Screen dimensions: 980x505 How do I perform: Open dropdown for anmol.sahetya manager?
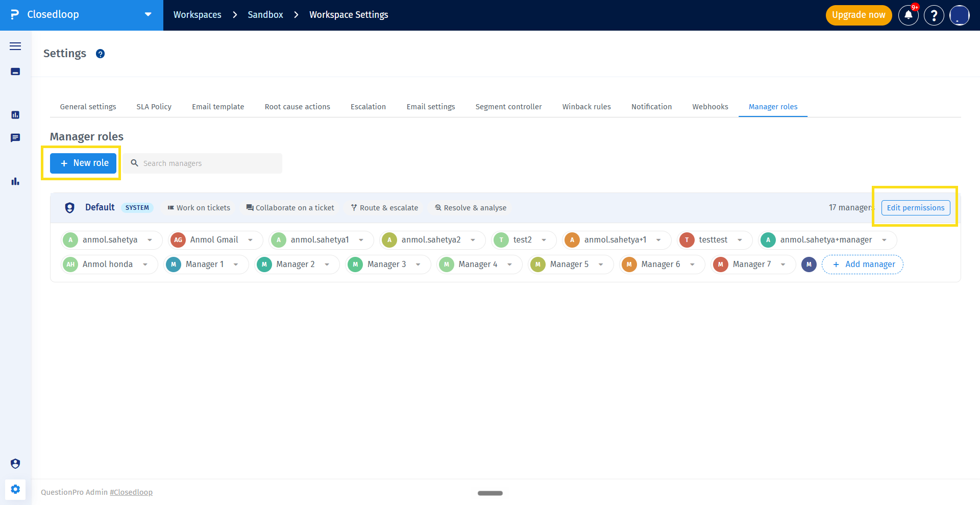click(150, 240)
